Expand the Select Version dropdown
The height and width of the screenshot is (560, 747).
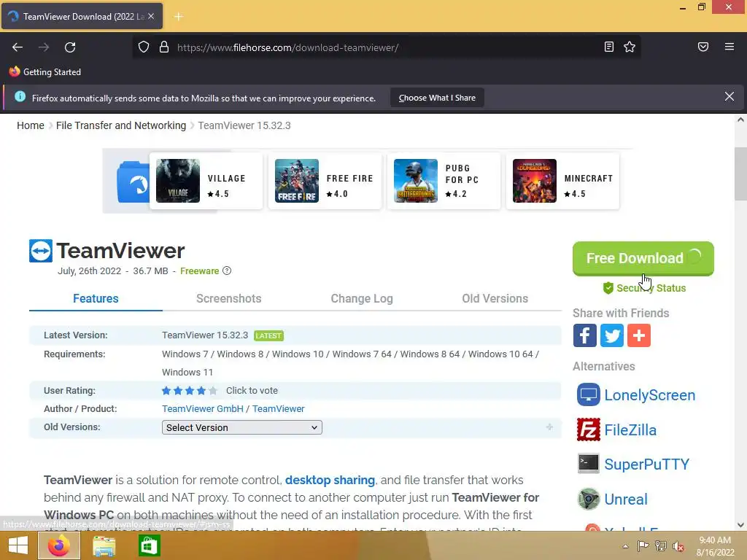[242, 427]
